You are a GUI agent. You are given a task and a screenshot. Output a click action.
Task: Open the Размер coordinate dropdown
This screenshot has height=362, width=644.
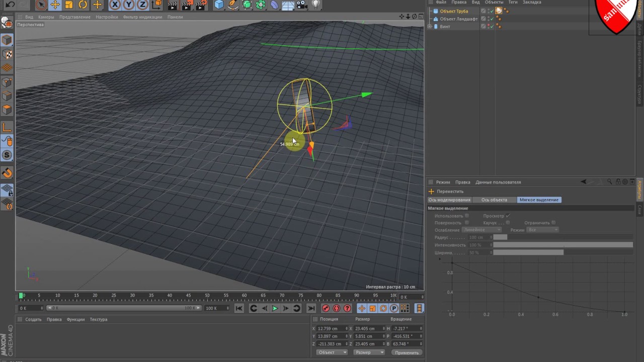pos(369,352)
